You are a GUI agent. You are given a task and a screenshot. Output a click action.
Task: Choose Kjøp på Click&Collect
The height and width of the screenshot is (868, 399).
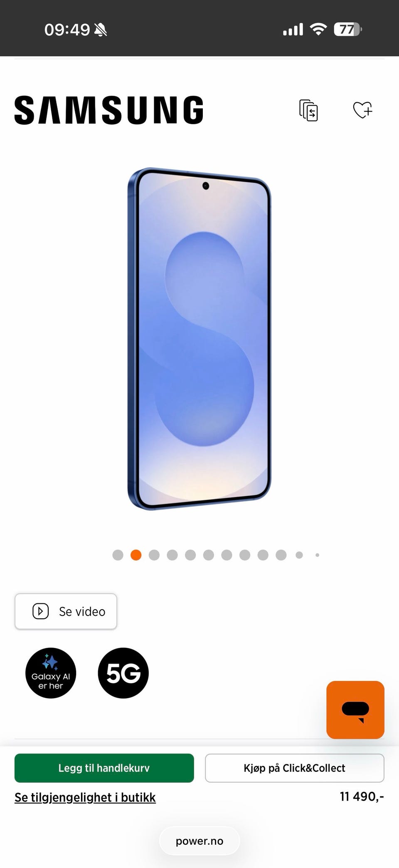(295, 768)
